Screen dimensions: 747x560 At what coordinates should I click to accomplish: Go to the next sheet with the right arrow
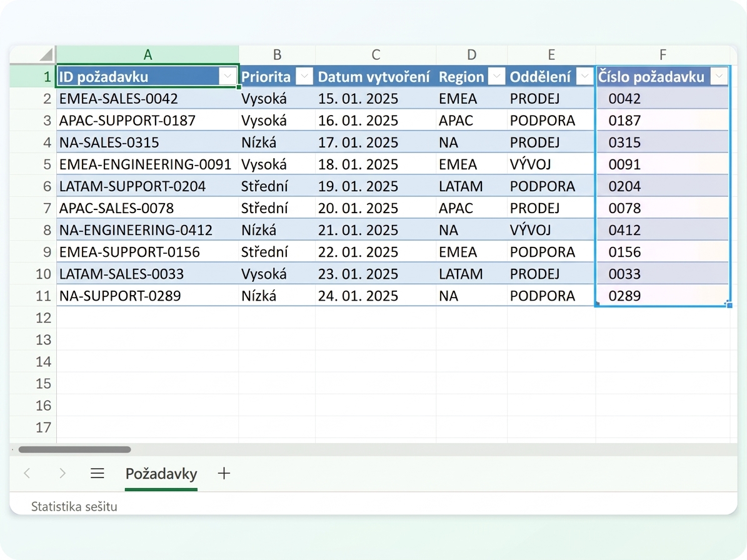63,473
